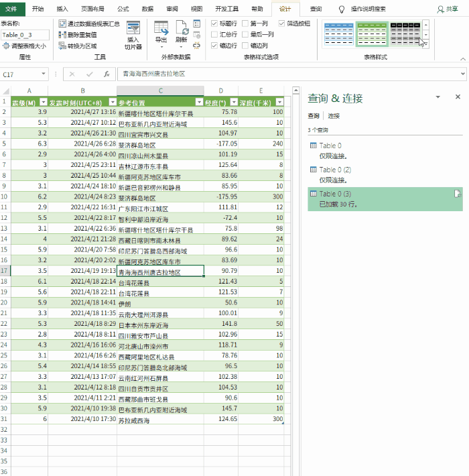Choose the green table style
Image resolution: width=469 pixels, height=476 pixels.
(x=372, y=34)
